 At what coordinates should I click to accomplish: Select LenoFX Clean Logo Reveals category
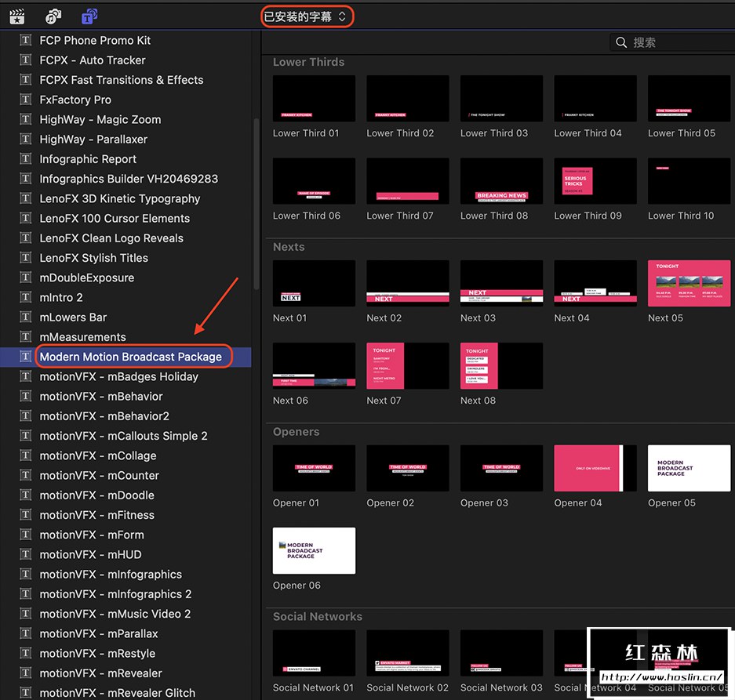point(126,238)
